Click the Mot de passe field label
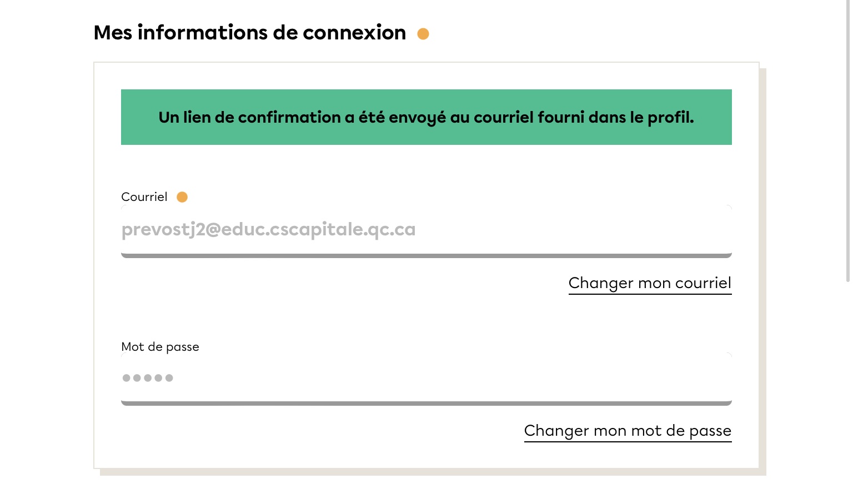 [160, 347]
